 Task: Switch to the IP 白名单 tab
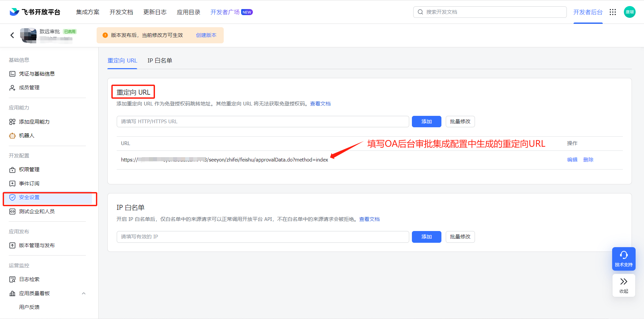click(160, 60)
